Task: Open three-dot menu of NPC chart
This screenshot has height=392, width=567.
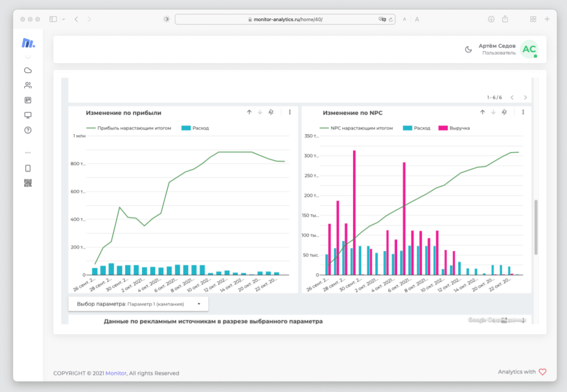Action: point(523,112)
